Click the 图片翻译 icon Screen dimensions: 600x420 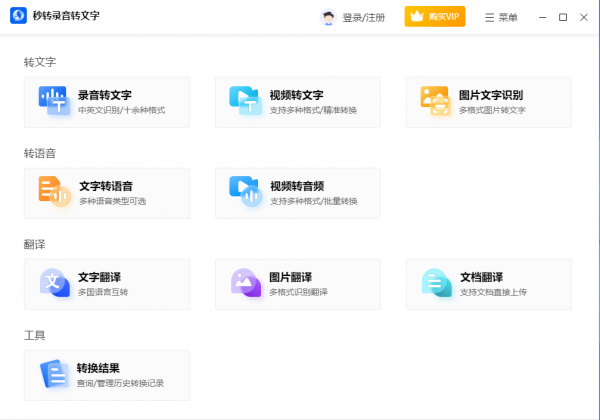point(244,282)
